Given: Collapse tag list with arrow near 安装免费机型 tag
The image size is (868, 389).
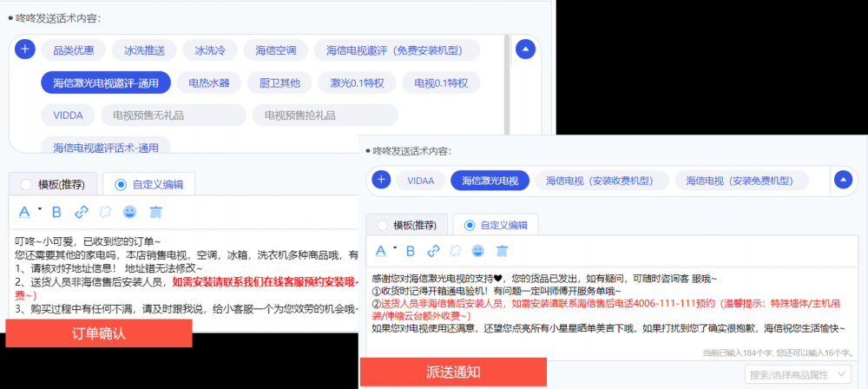Looking at the screenshot, I should click(x=843, y=180).
